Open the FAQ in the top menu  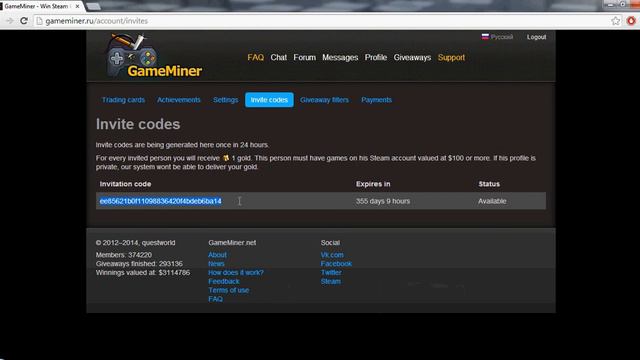coord(256,58)
